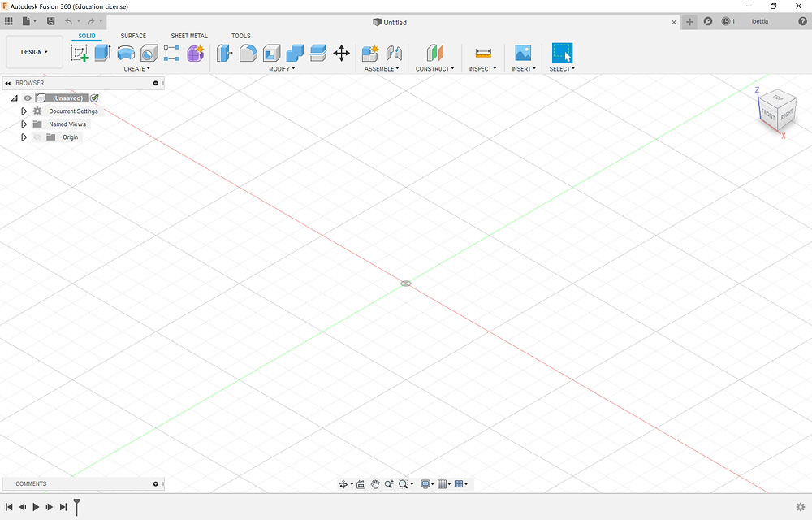
Task: Open timeline settings gear icon
Action: click(x=801, y=507)
